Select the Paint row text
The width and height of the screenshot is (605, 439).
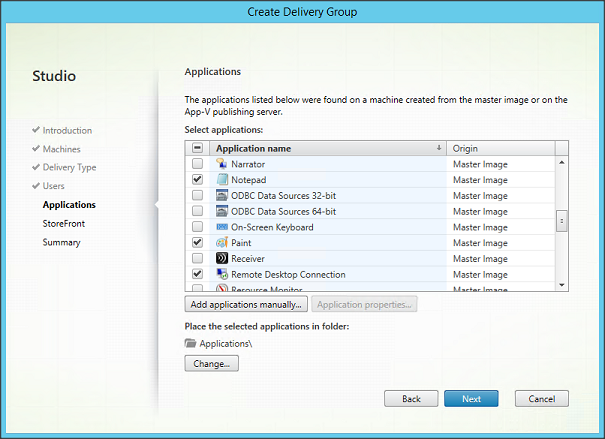[241, 243]
